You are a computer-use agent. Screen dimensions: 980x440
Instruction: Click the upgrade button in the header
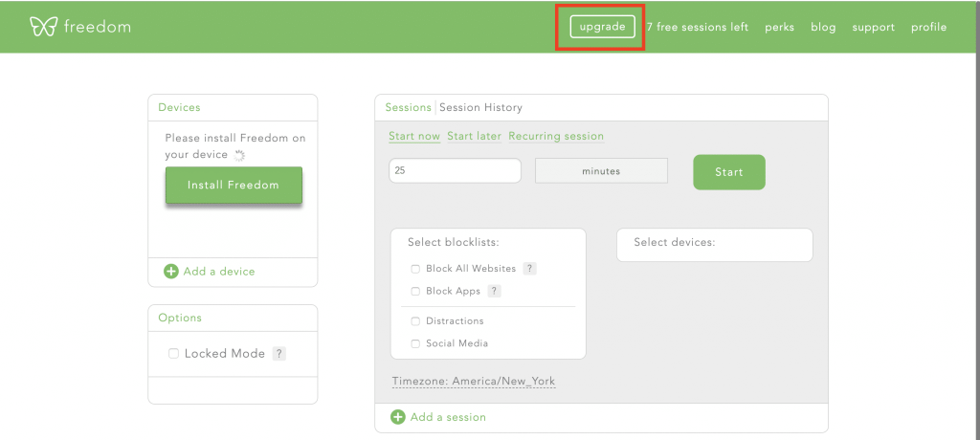pos(603,27)
